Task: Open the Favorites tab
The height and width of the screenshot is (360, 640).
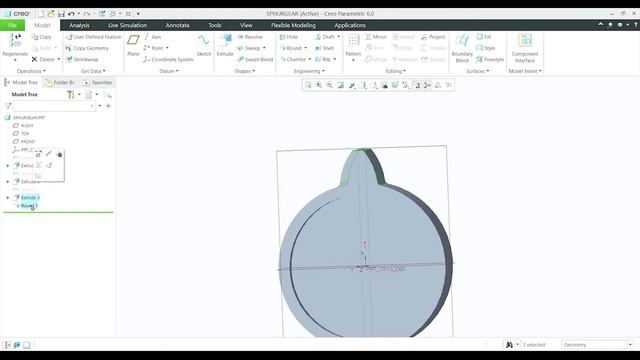Action: coord(98,82)
